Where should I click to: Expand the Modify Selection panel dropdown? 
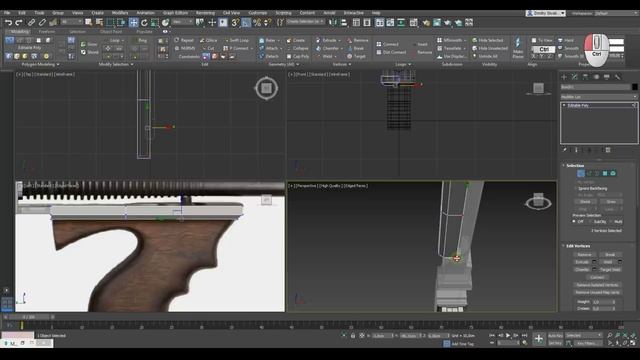(116, 64)
